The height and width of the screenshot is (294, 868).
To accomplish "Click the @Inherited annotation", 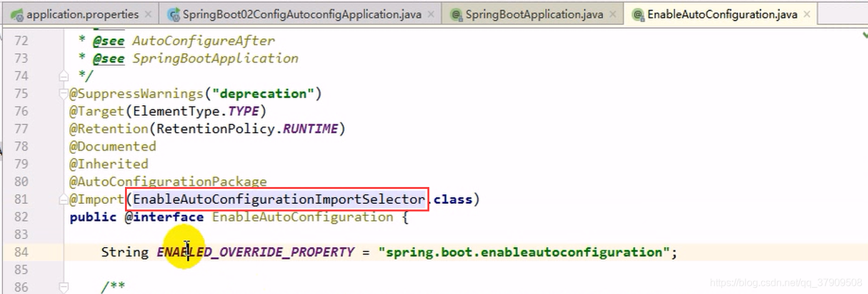I will [109, 164].
